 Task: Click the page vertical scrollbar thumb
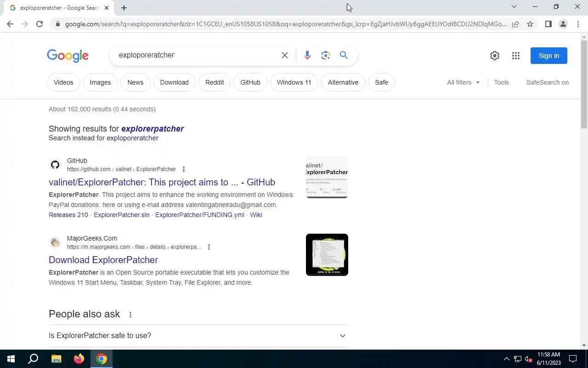tap(584, 84)
